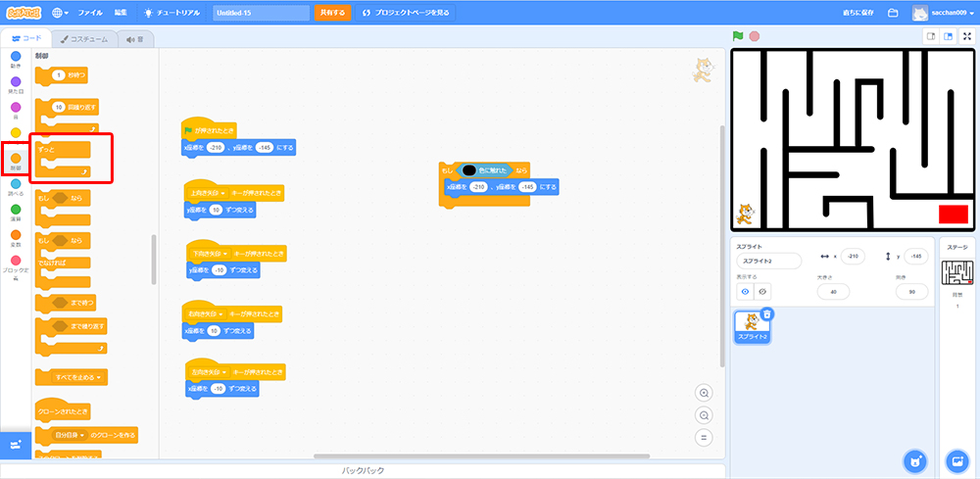Click the green flag to run project
The height and width of the screenshot is (479, 980).
coord(738,36)
